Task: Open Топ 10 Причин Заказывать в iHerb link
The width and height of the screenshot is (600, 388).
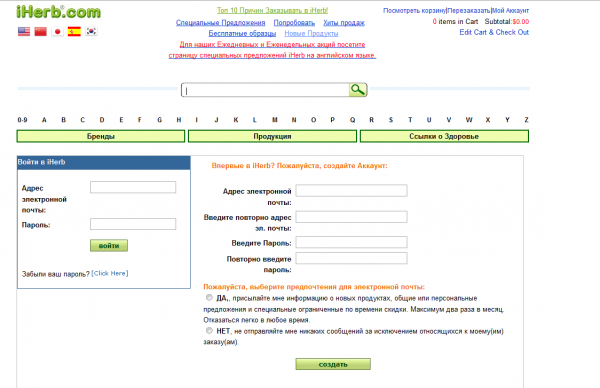Action: tap(272, 10)
